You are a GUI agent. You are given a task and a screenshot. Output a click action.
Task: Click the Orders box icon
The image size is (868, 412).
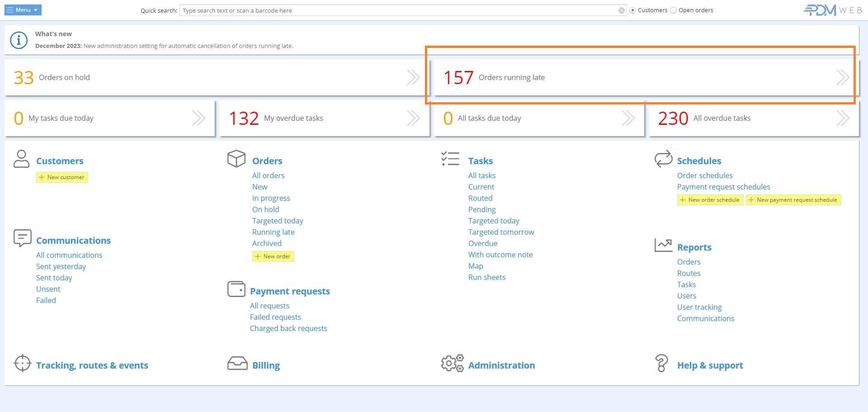(x=236, y=159)
